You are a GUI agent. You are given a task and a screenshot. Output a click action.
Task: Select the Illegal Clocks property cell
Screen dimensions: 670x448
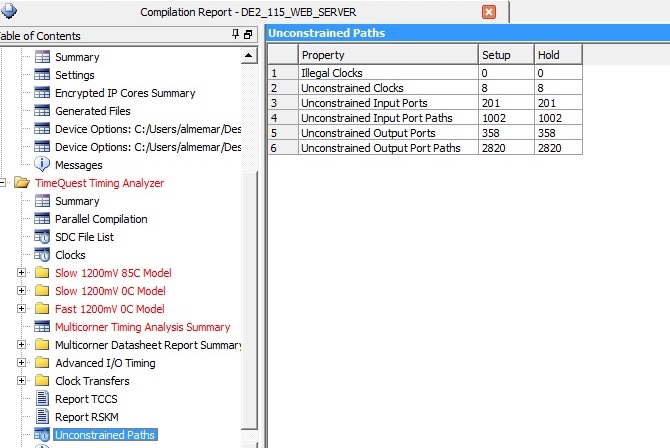[x=388, y=73]
